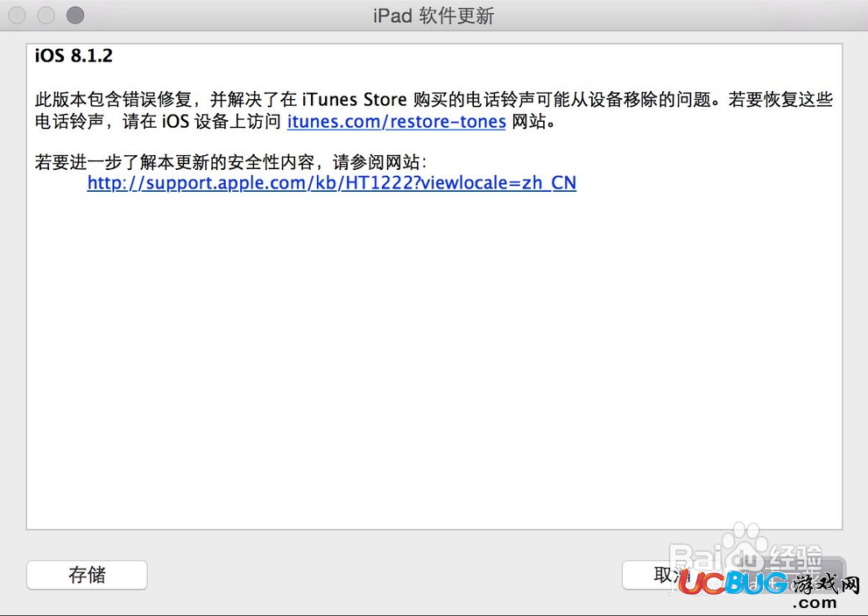Image resolution: width=868 pixels, height=616 pixels.
Task: Click the zoom button in the title bar
Action: coord(75,15)
